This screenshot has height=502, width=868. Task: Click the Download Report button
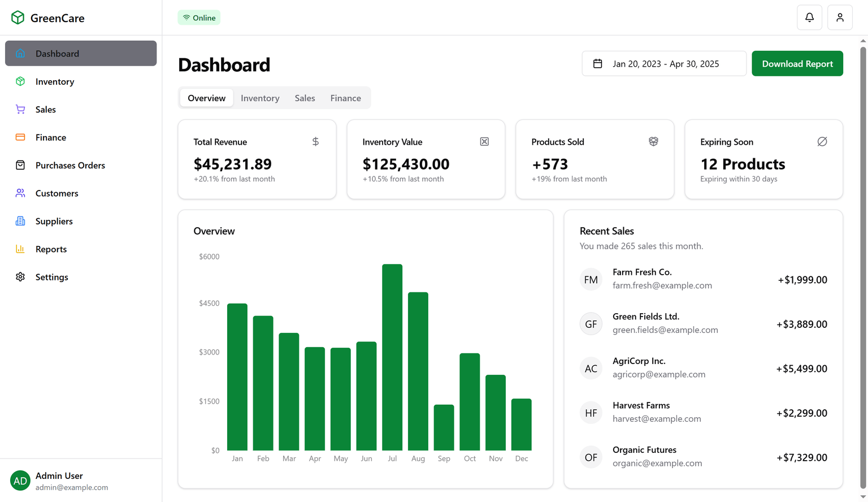[797, 63]
